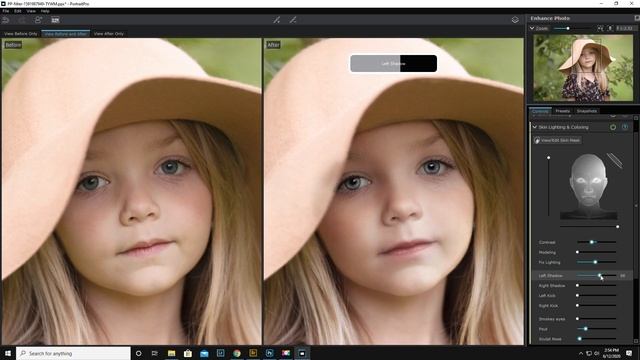Click the Undo arrow icon in toolbar
640x360 pixels.
6,20
